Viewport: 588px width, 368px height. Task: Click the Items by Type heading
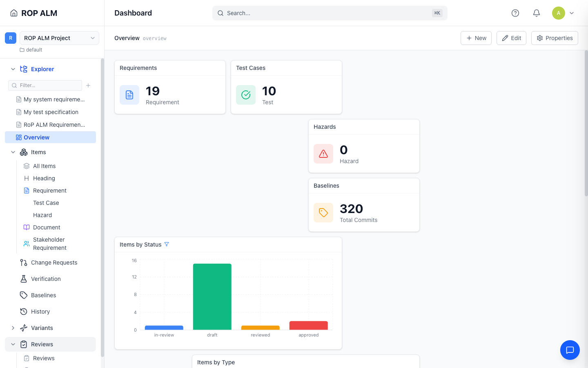[x=216, y=362]
